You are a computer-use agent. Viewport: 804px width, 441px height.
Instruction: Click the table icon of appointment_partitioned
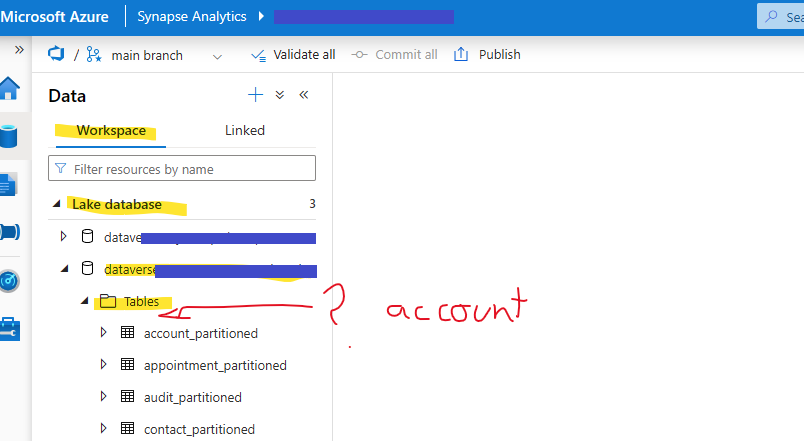click(127, 364)
